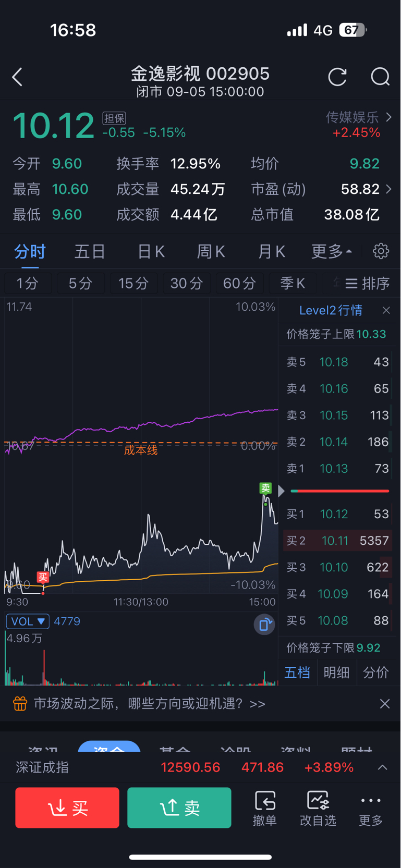Select the 30分 interval
Viewport: 401px width, 868px height.
tap(187, 283)
